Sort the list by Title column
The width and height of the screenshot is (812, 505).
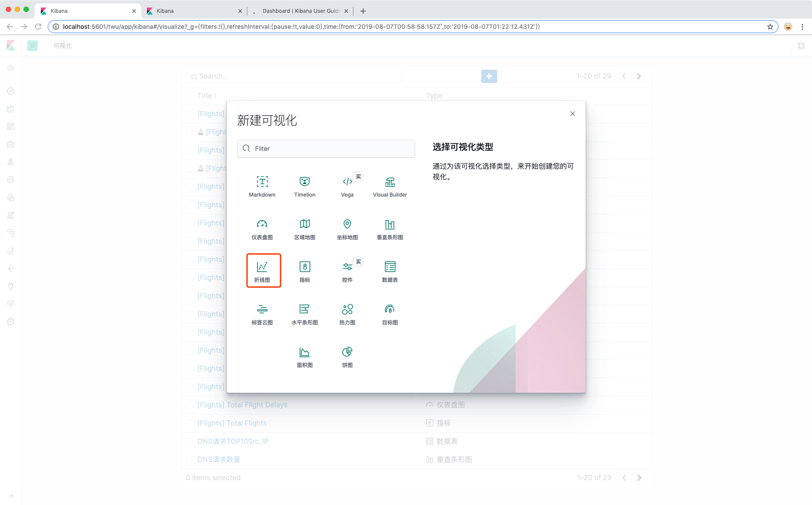(x=207, y=95)
